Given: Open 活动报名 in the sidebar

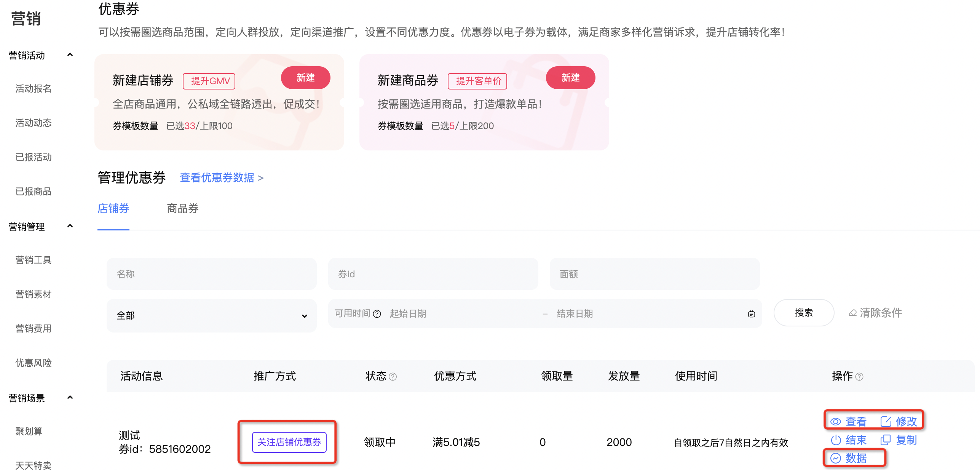Looking at the screenshot, I should click(x=34, y=89).
